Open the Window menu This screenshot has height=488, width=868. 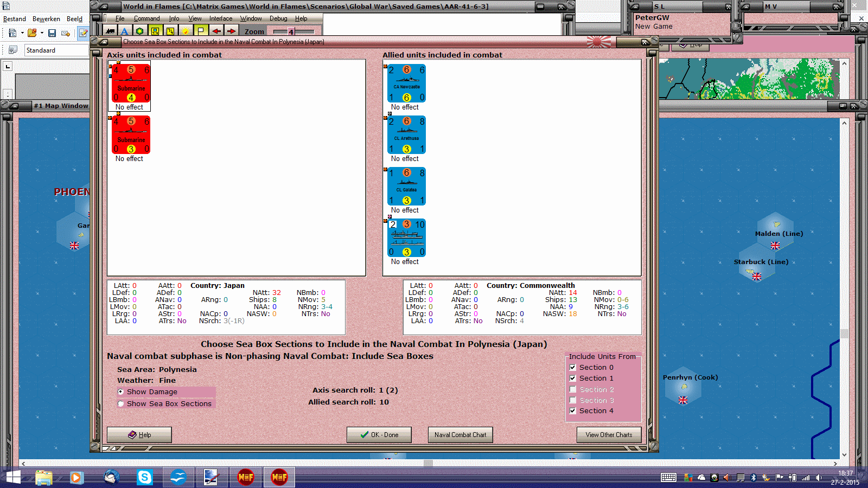point(251,18)
